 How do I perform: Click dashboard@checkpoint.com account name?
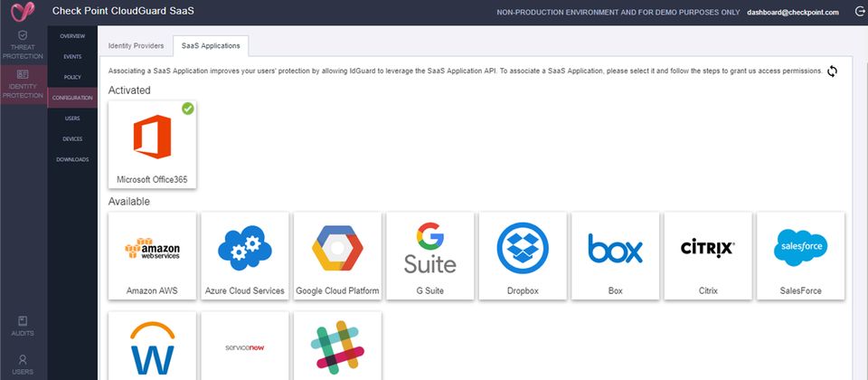[793, 12]
